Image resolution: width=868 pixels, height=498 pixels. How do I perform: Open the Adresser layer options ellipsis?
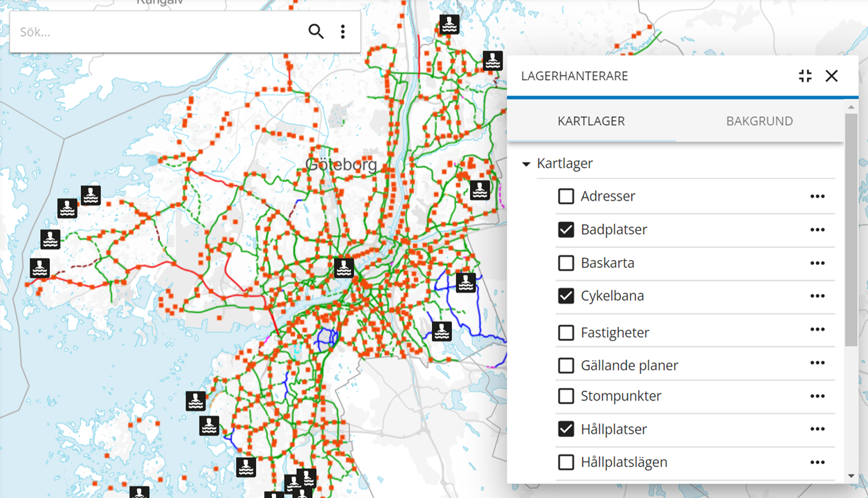817,196
